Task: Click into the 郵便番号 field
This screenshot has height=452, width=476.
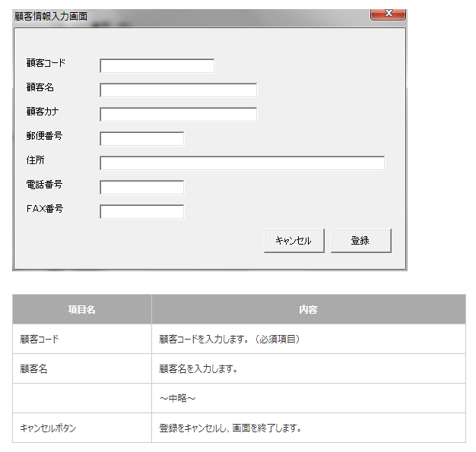Action: point(141,139)
